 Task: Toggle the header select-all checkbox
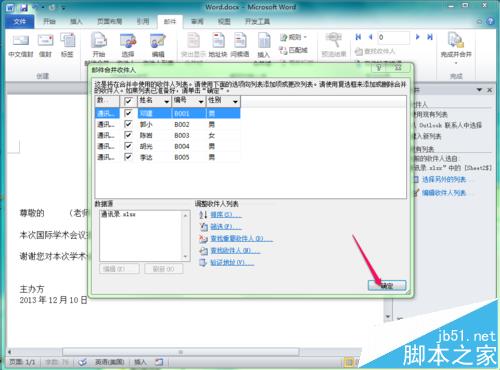(x=128, y=101)
